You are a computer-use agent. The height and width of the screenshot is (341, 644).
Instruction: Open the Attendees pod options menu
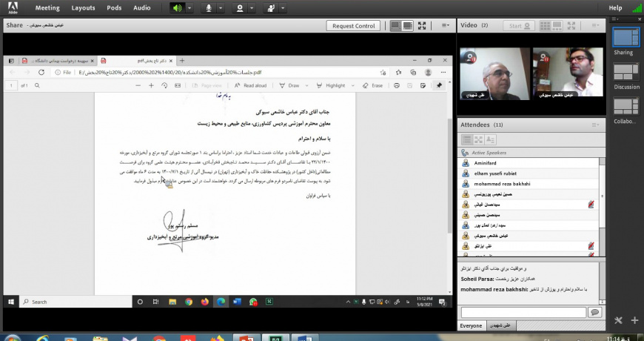pos(596,125)
